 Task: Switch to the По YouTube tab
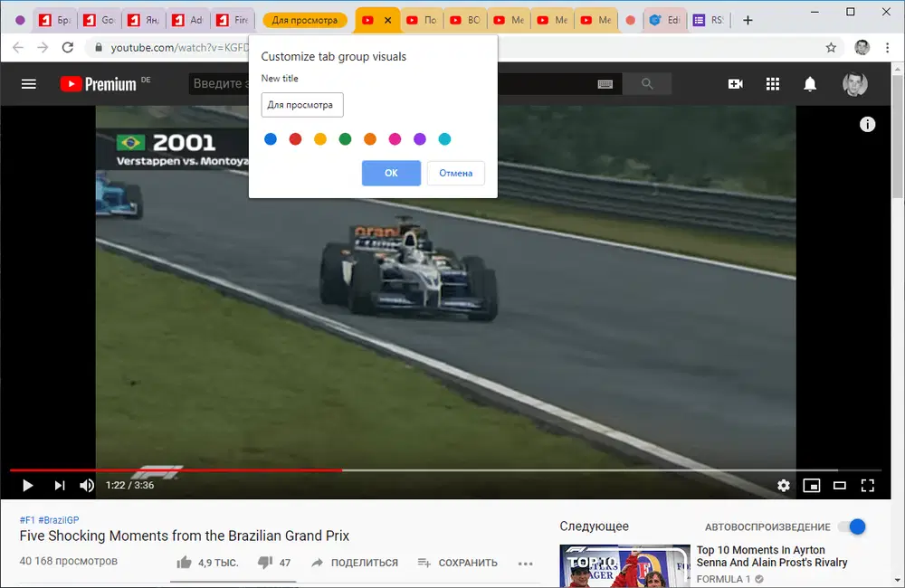click(422, 20)
